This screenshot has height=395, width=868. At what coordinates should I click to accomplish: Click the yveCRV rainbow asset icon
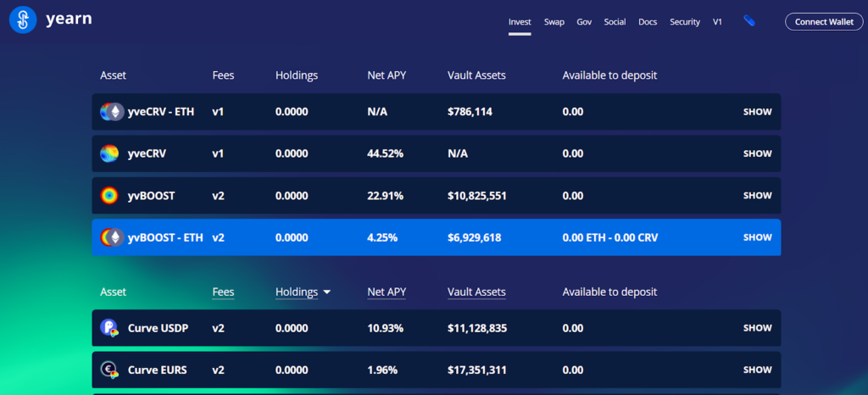coord(109,153)
